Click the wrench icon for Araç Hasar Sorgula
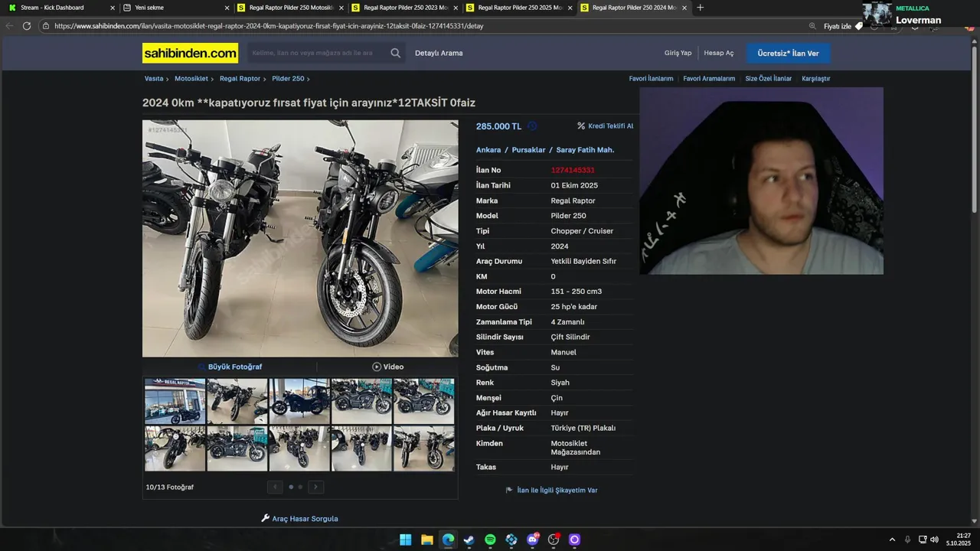This screenshot has width=980, height=551. tap(266, 518)
